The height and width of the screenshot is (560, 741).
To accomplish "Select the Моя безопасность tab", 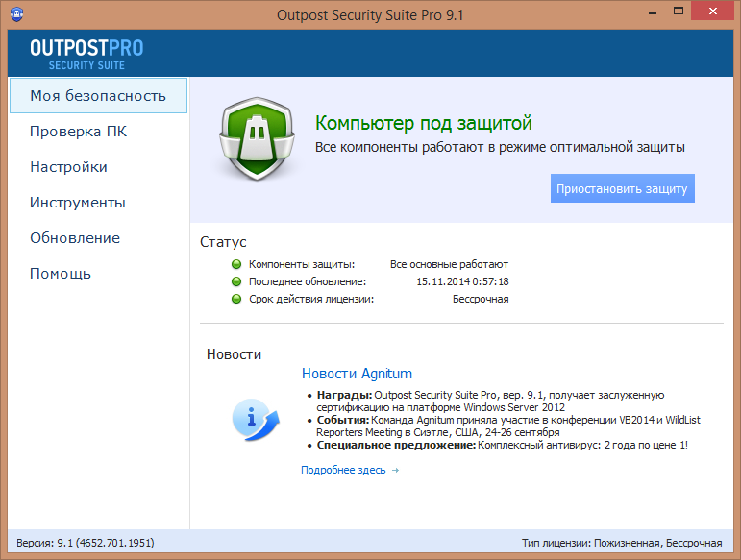I will [x=98, y=96].
